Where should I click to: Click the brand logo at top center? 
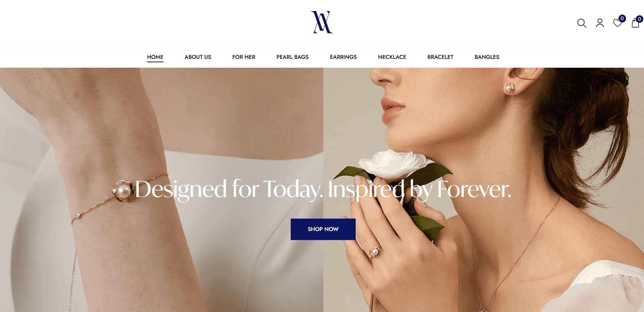[x=322, y=22]
